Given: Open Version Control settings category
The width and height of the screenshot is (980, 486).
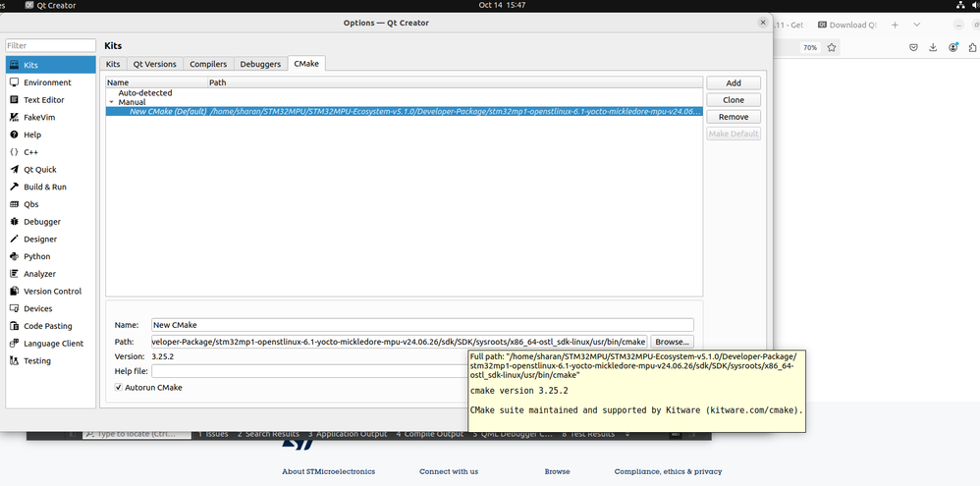Looking at the screenshot, I should (x=51, y=291).
